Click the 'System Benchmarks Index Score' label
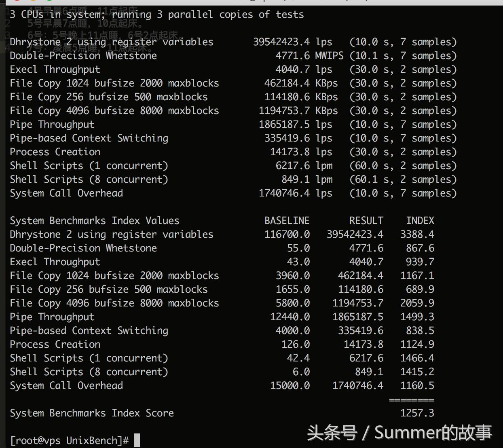 coord(92,413)
